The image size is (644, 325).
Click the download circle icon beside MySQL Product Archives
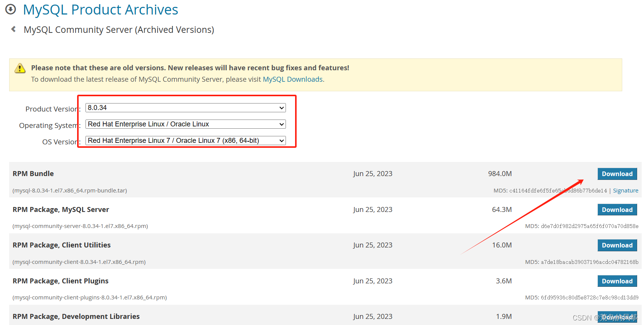click(x=11, y=9)
